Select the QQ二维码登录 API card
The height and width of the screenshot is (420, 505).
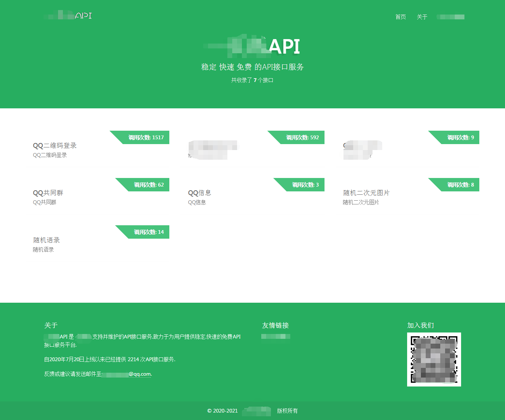pyautogui.click(x=55, y=146)
